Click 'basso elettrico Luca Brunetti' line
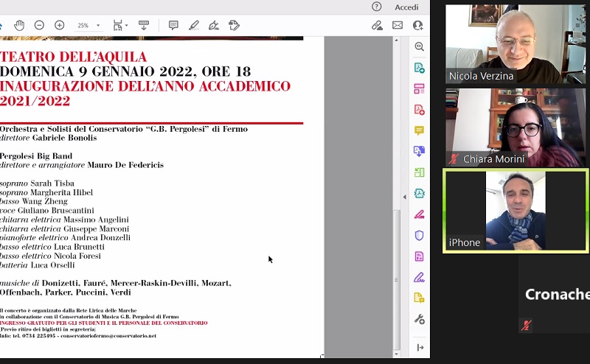 point(52,247)
